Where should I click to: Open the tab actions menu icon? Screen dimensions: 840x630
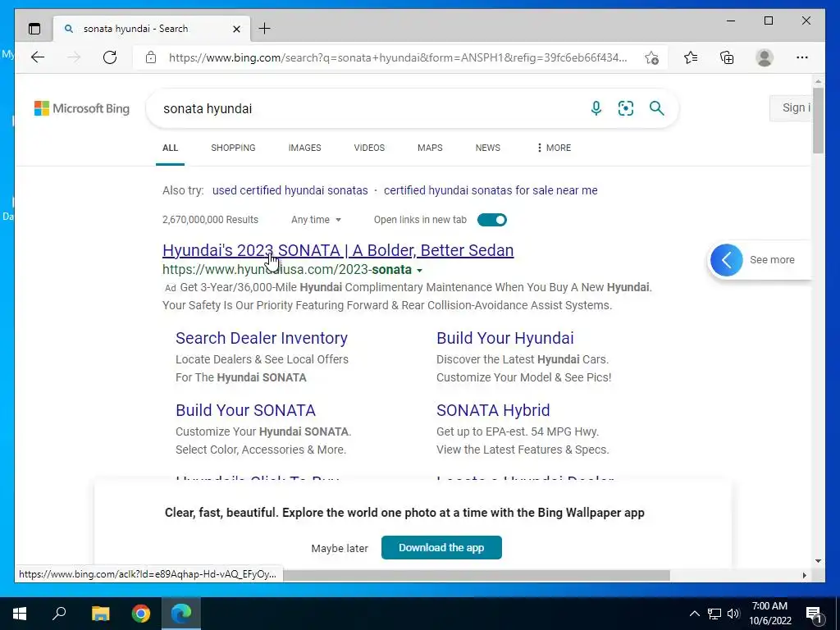tap(34, 29)
